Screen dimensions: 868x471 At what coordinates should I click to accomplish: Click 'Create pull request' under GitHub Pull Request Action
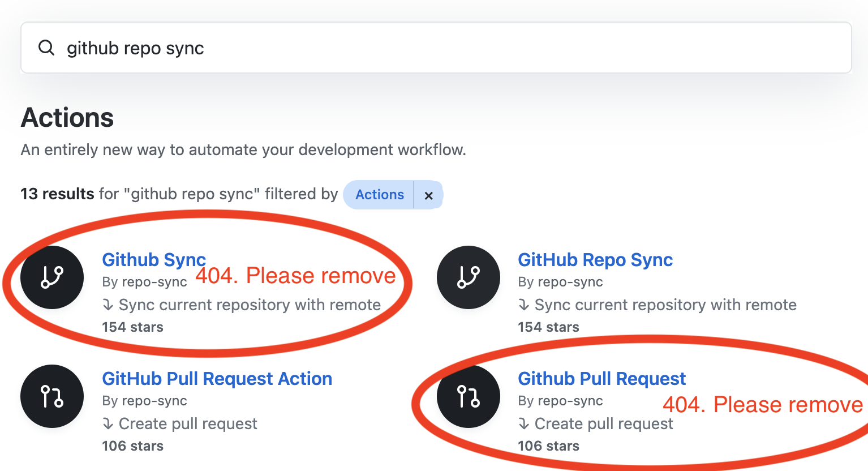click(x=180, y=424)
